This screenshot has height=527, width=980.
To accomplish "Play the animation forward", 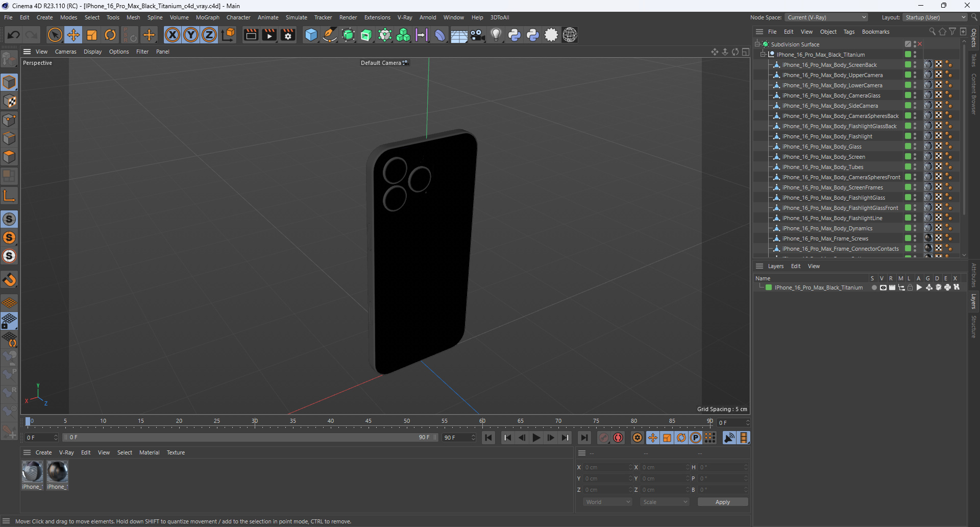I will coord(536,438).
